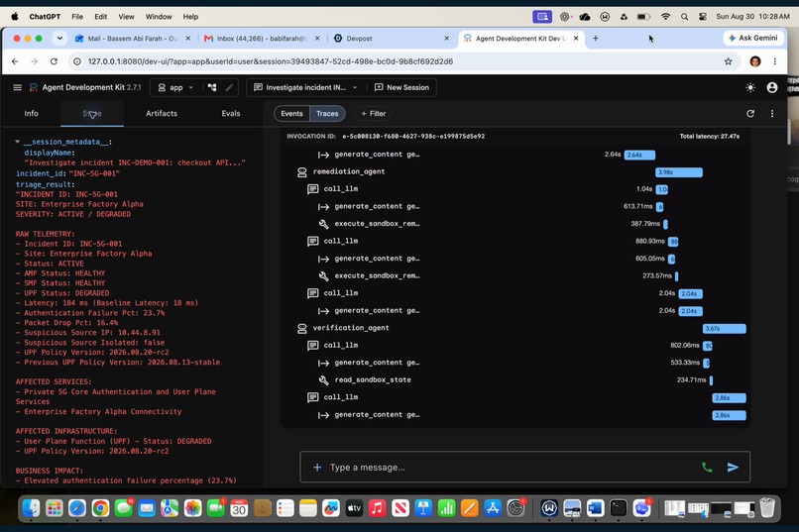This screenshot has height=532, width=799.
Task: Switch to the Evals tab
Action: point(231,114)
